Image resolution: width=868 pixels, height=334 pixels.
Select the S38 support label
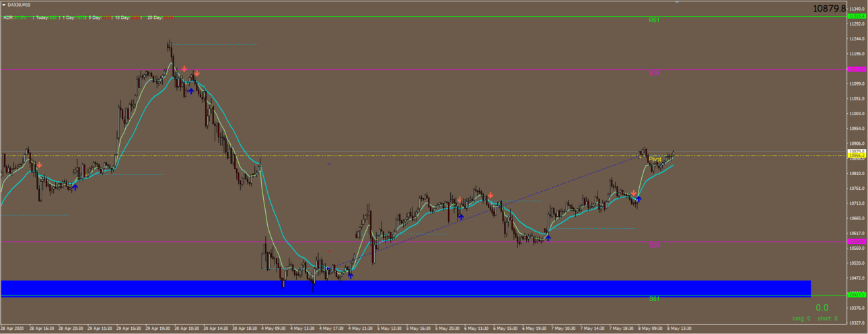click(654, 246)
